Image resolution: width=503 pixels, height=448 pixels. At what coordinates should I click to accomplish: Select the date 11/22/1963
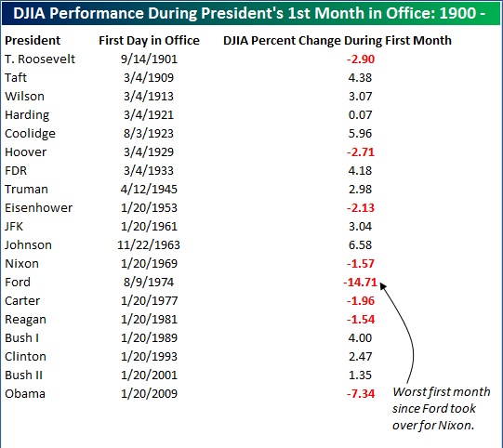(x=149, y=245)
